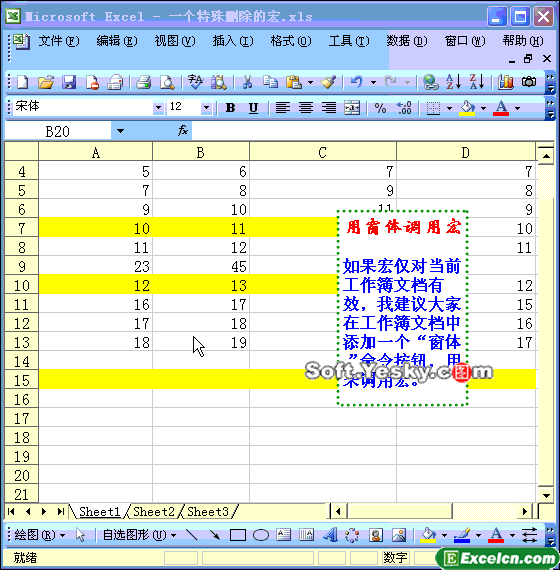Image resolution: width=560 pixels, height=570 pixels.
Task: Run the spelling check icon
Action: click(196, 82)
